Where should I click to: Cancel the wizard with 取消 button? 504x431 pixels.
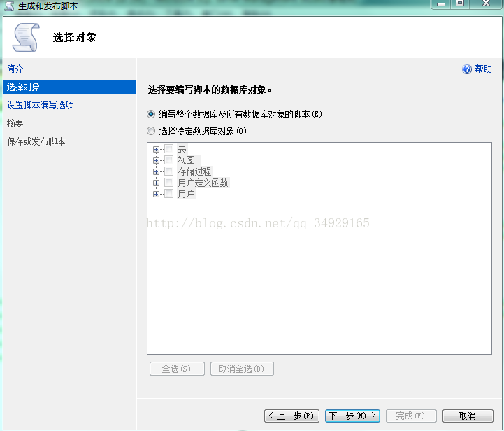468,416
